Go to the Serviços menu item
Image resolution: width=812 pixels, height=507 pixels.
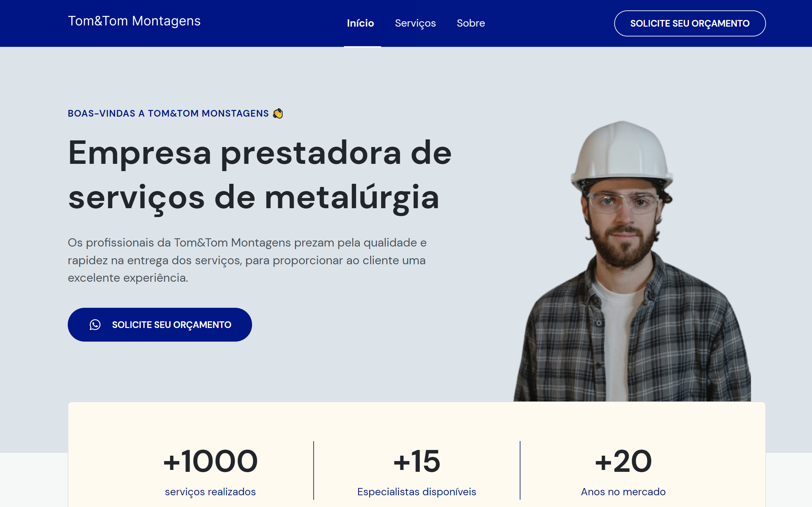[415, 23]
